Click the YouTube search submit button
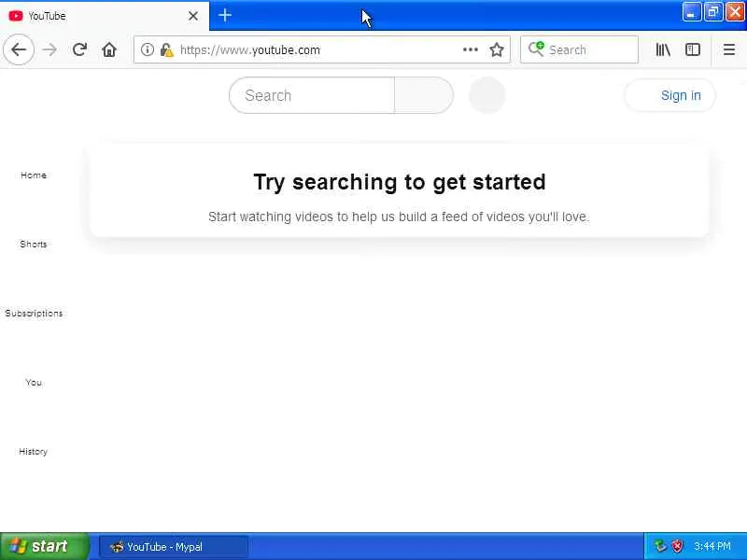The height and width of the screenshot is (560, 747). coord(424,95)
